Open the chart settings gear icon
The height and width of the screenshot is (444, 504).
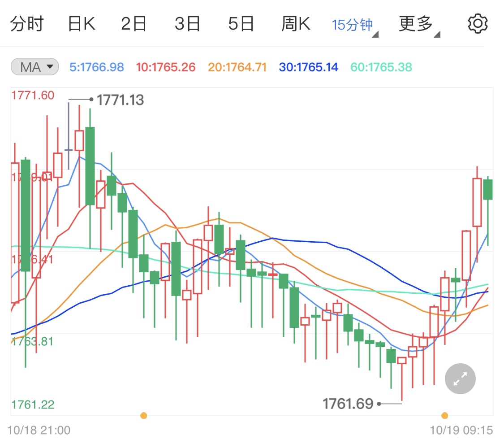click(478, 23)
